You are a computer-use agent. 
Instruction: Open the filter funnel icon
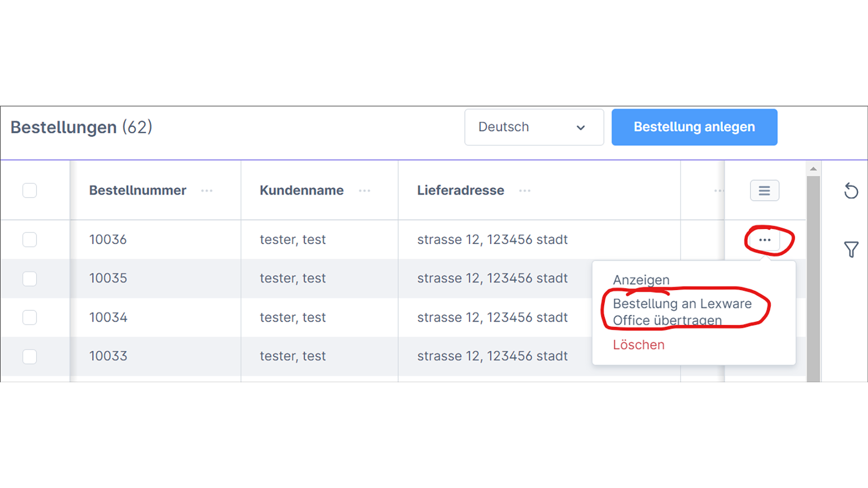[851, 249]
